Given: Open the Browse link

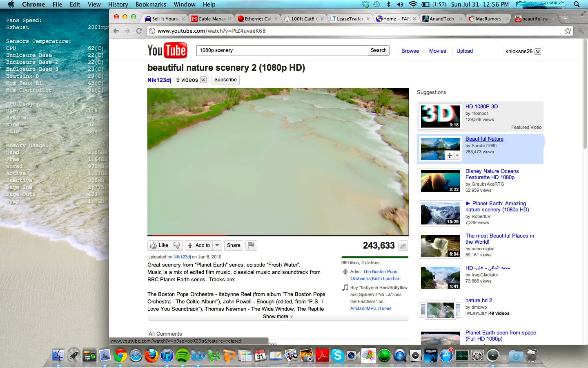Looking at the screenshot, I should click(410, 51).
